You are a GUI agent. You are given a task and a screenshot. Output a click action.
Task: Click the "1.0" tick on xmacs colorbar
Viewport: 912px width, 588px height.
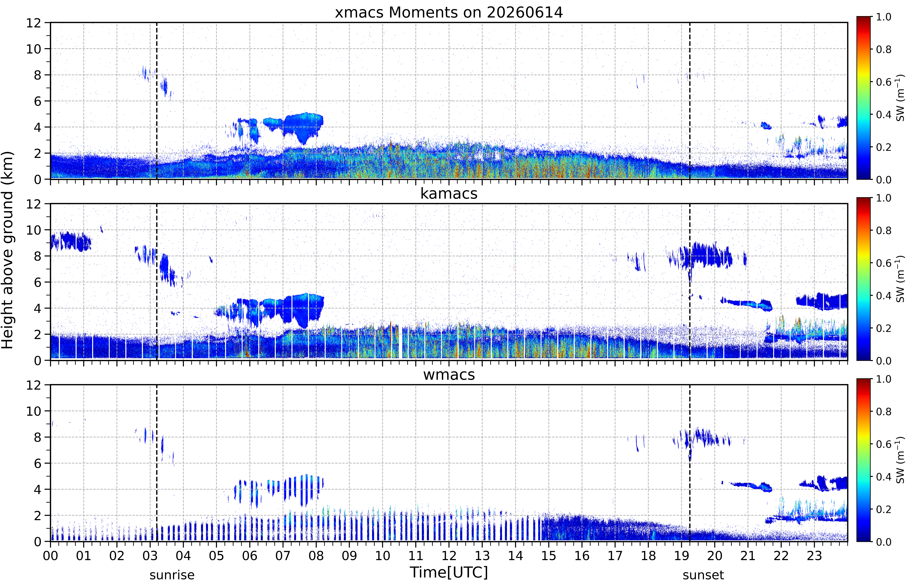click(x=884, y=17)
